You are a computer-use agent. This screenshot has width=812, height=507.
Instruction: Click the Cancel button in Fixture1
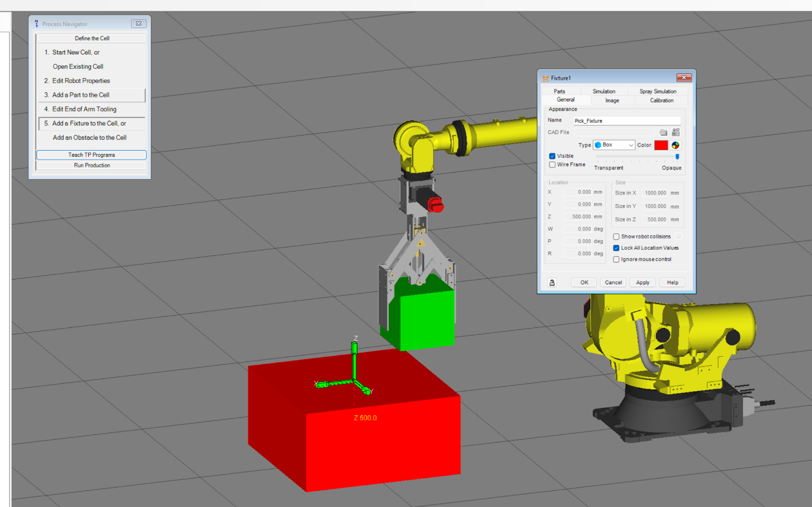click(x=613, y=283)
